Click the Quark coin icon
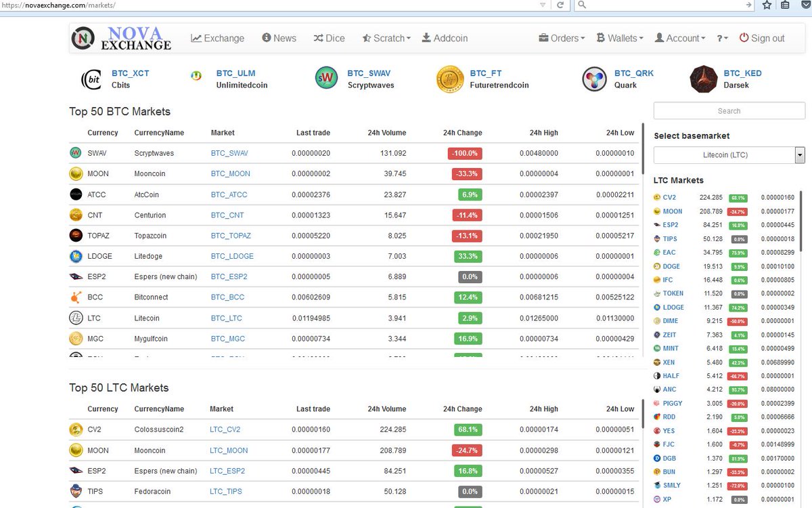812x508 pixels. pos(594,79)
